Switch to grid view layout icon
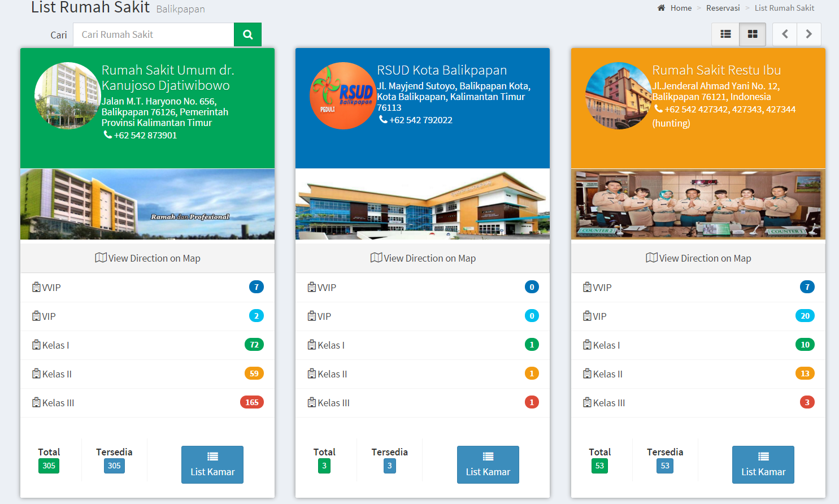 (x=753, y=34)
